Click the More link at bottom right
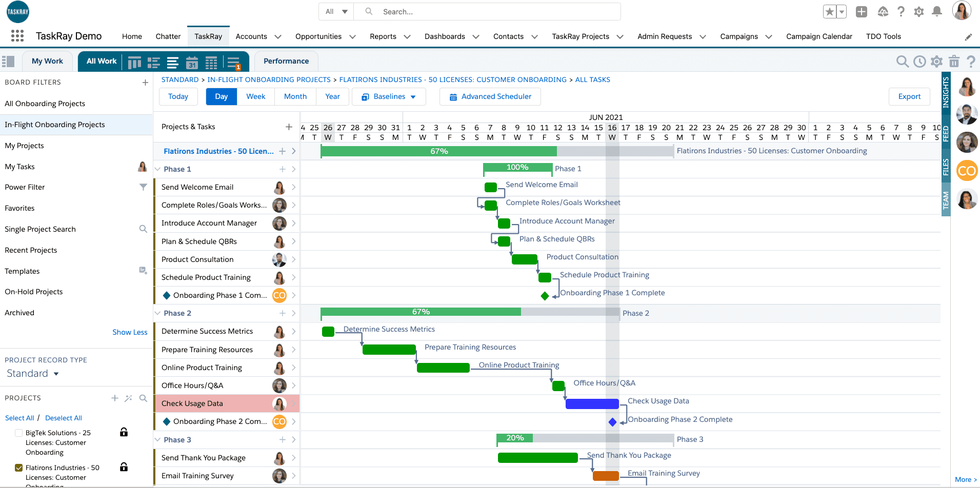Viewport: 980px width, 488px height. 966,479
